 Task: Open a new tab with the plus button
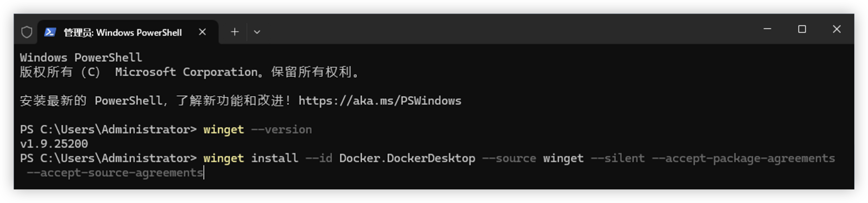pos(235,32)
